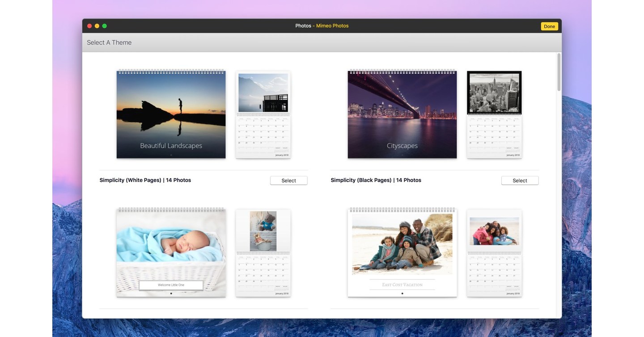
Task: Open the vacation theme calendar page preview
Action: point(494,253)
